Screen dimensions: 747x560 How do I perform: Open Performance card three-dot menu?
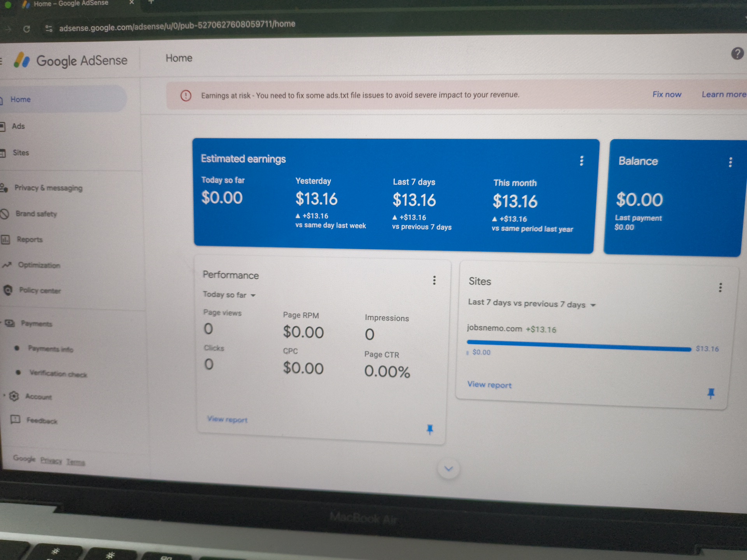(434, 280)
